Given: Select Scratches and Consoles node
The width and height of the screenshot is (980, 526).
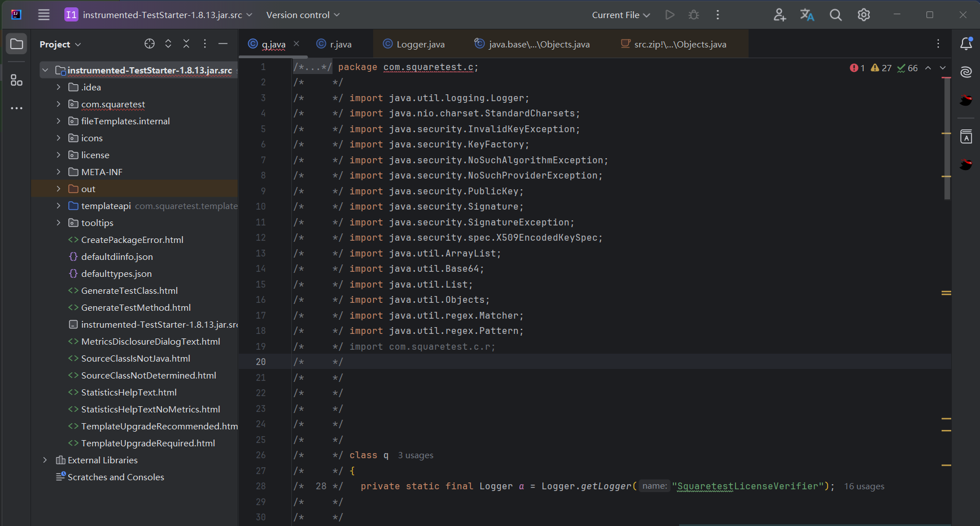Looking at the screenshot, I should click(x=116, y=477).
